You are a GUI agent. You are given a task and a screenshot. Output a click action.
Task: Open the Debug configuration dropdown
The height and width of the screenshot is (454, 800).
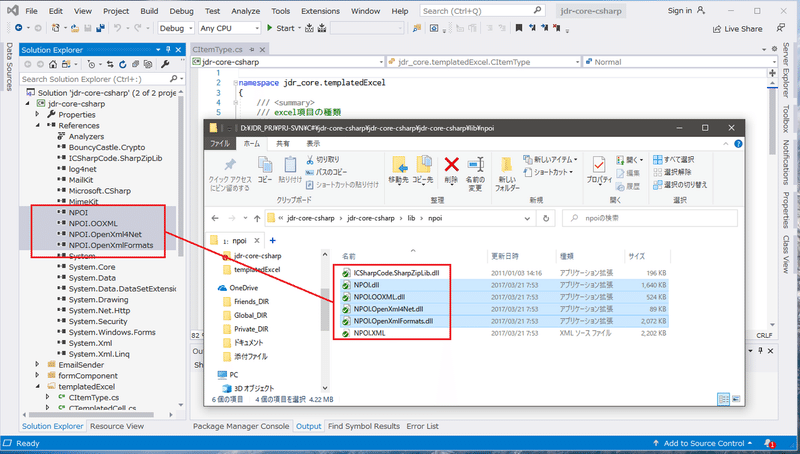click(x=176, y=29)
